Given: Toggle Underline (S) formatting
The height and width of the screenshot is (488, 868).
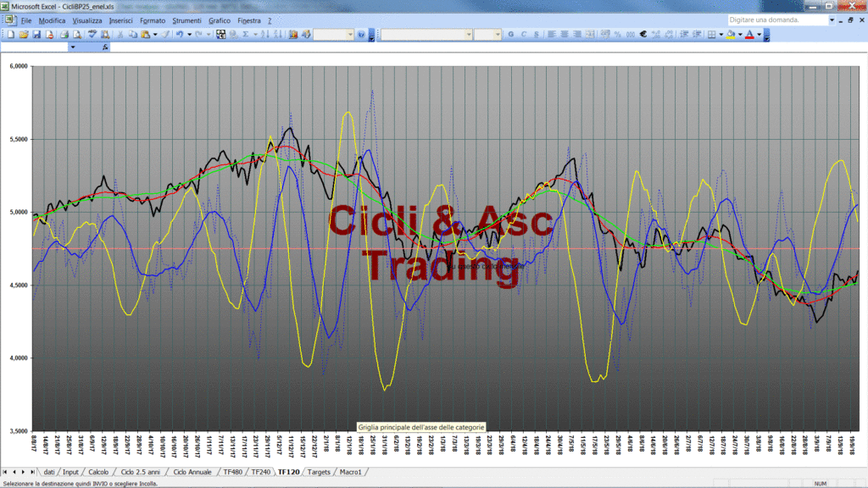Looking at the screenshot, I should click(537, 34).
